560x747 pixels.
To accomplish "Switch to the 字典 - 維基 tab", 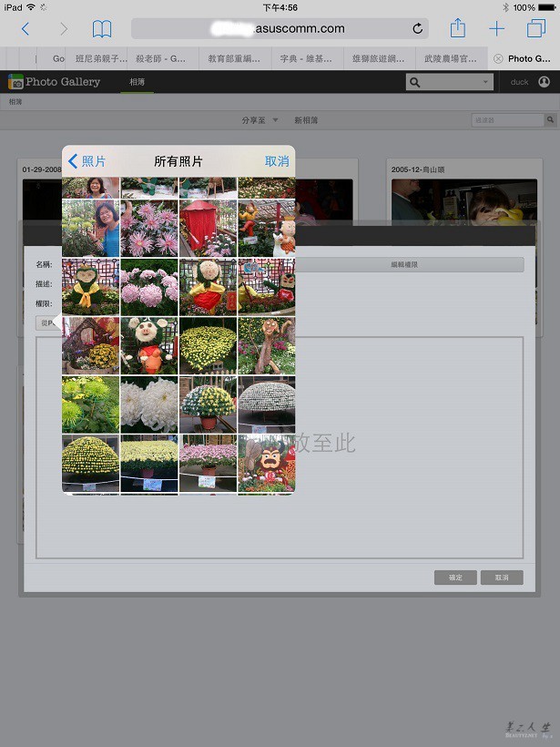I will click(306, 58).
